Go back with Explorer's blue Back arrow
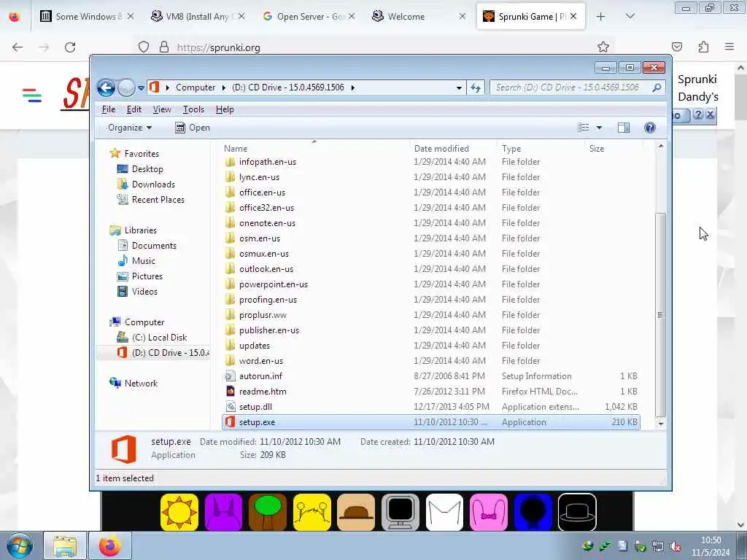Viewport: 747px width, 560px height. click(106, 87)
